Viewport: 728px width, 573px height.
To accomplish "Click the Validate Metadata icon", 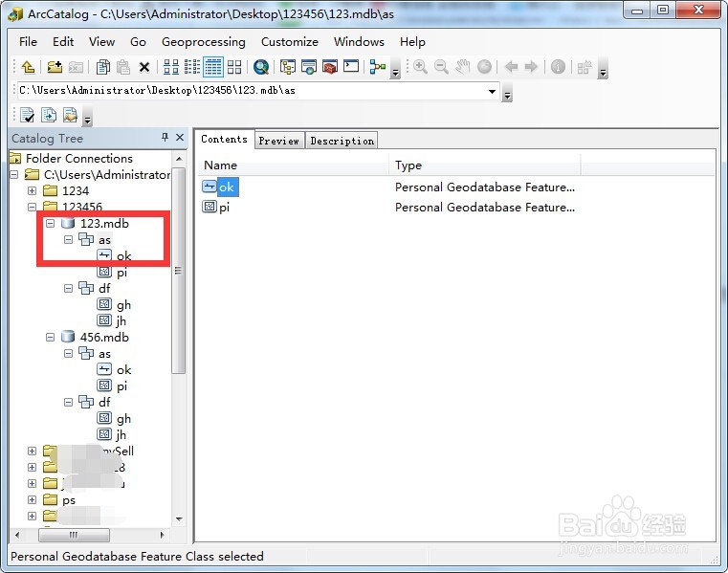I will point(28,115).
